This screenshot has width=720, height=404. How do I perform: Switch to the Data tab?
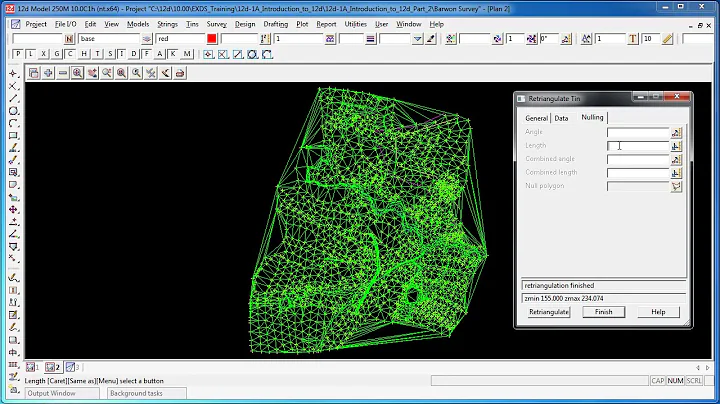point(561,118)
